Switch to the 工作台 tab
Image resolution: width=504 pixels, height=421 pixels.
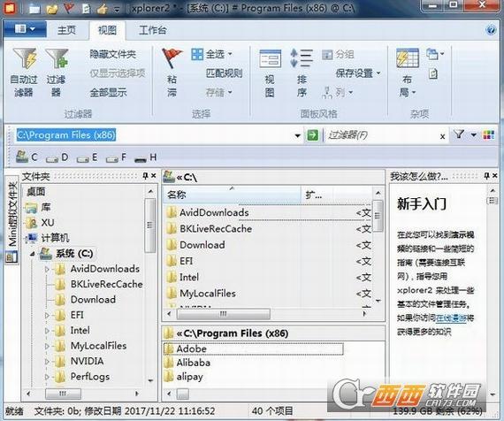pyautogui.click(x=152, y=30)
